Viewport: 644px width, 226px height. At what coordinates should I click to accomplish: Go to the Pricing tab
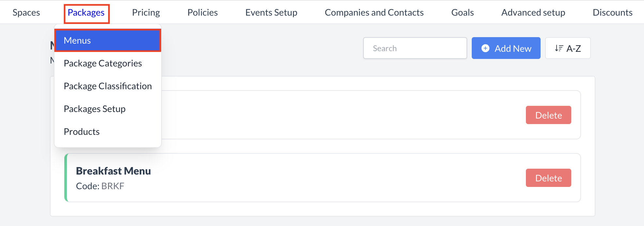pyautogui.click(x=146, y=12)
